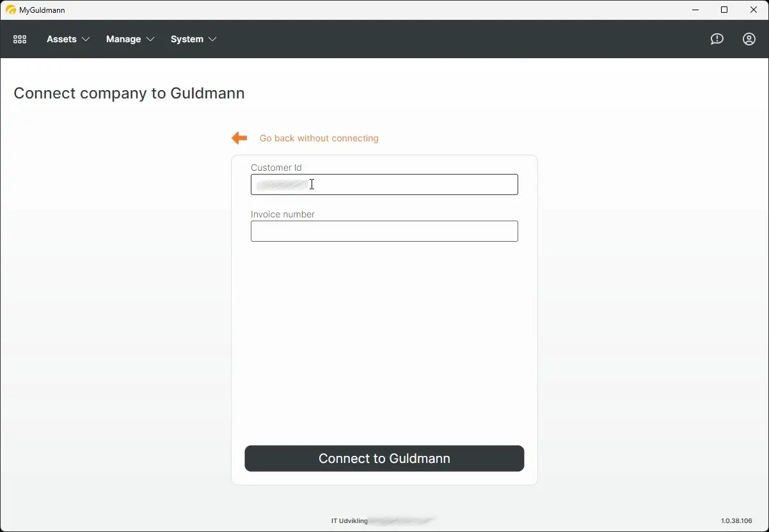769x532 pixels.
Task: Open the Manage menu
Action: [x=123, y=39]
